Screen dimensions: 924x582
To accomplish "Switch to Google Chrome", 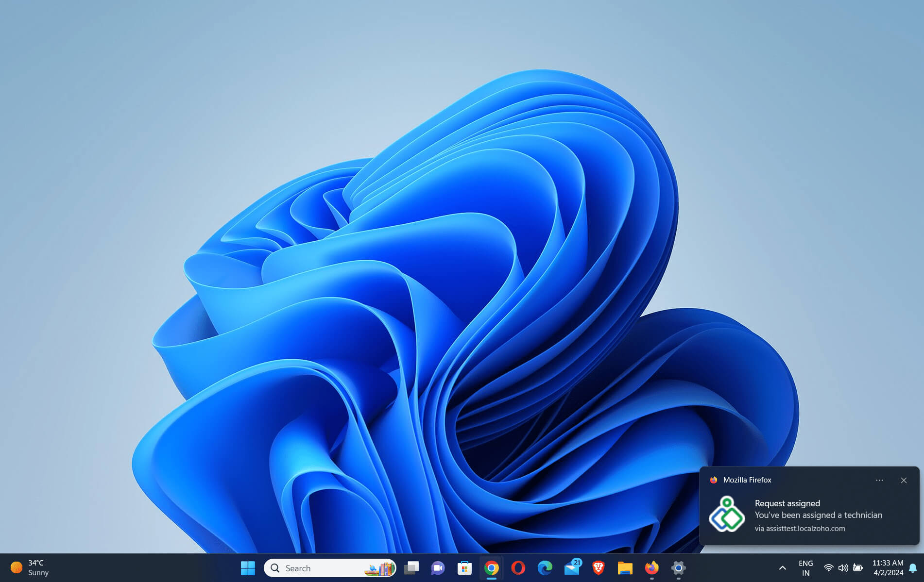I will (491, 568).
